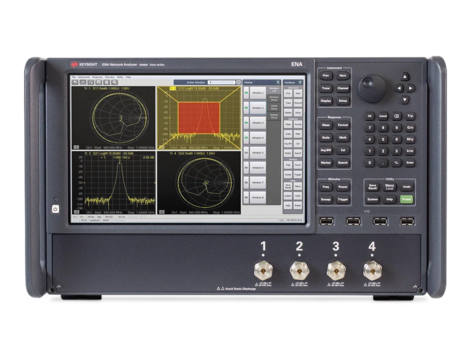Click the right arrow navigation key
This screenshot has height=360, width=470.
click(411, 88)
